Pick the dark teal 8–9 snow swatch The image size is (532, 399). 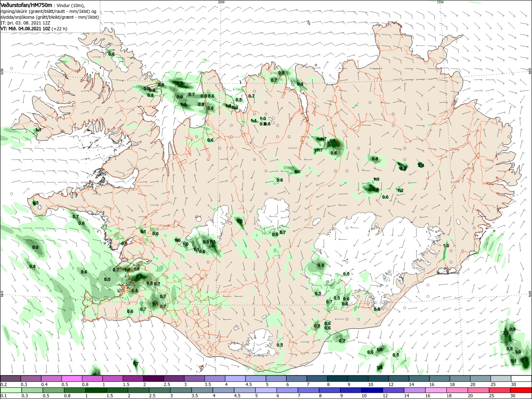[337, 379]
